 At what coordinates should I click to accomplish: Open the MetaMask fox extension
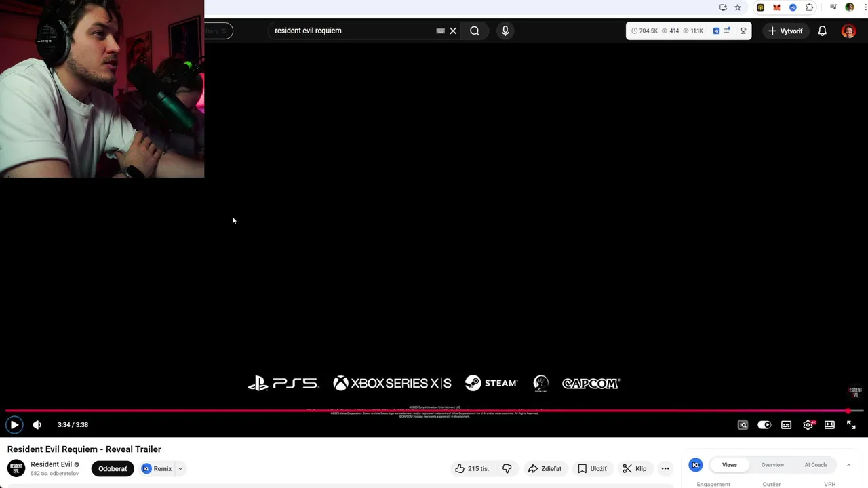pos(777,7)
